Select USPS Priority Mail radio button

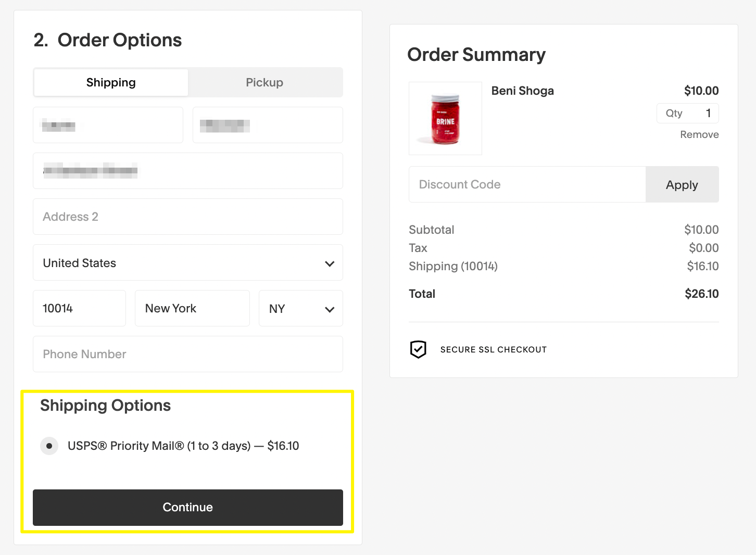click(49, 446)
